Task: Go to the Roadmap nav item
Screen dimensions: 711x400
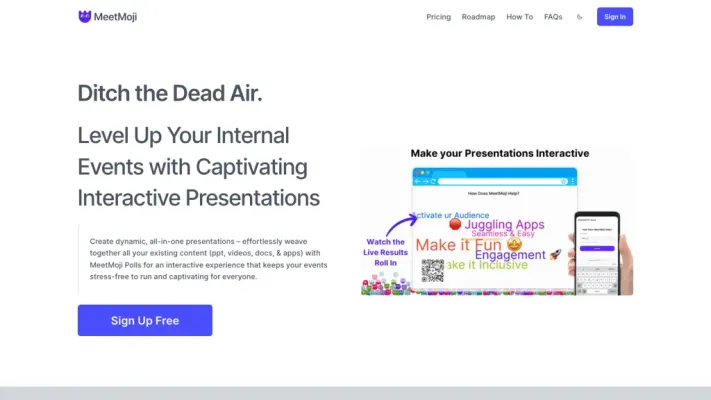Action: click(478, 17)
